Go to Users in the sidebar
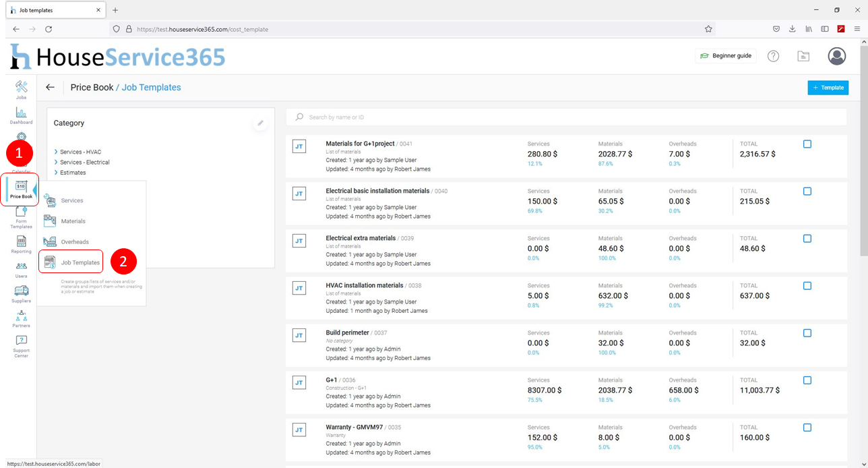The width and height of the screenshot is (868, 468). tap(21, 268)
